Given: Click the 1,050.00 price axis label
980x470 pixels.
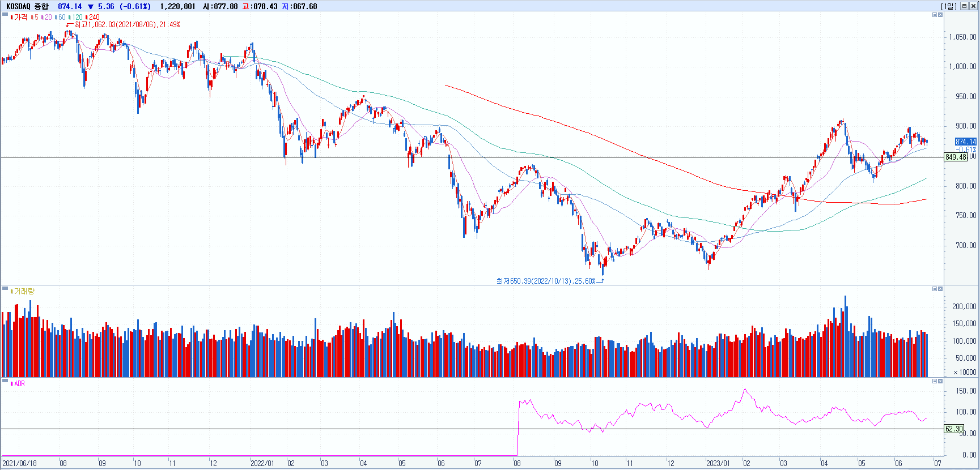Looking at the screenshot, I should (x=962, y=37).
